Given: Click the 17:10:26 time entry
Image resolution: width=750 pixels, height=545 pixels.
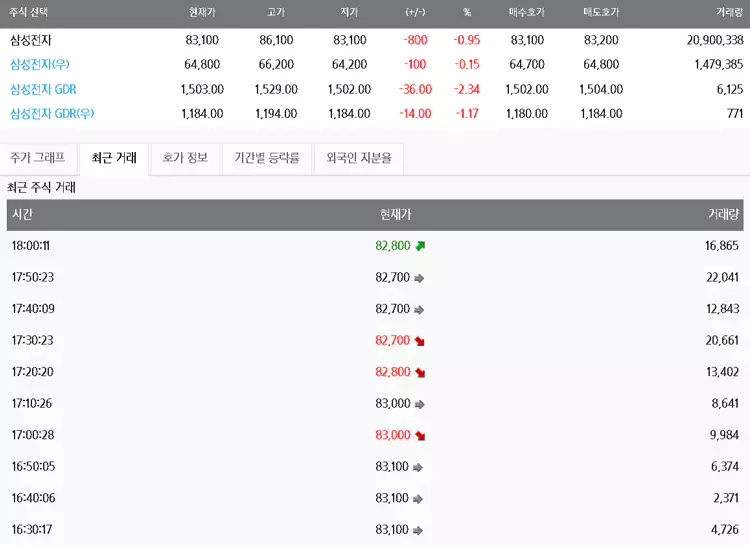Looking at the screenshot, I should click(32, 404).
